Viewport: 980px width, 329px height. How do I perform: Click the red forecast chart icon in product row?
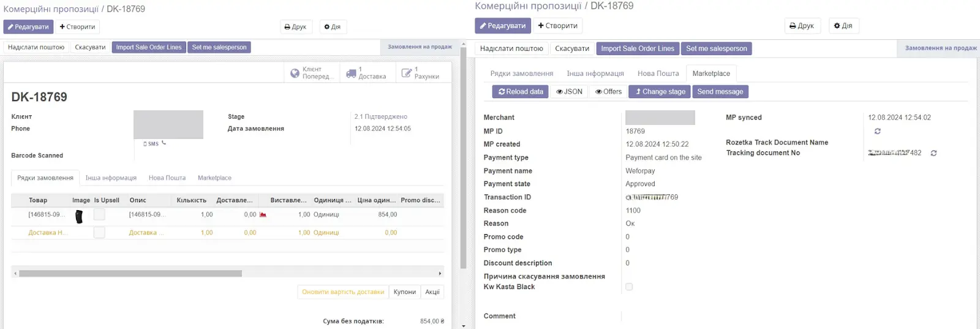(x=263, y=215)
